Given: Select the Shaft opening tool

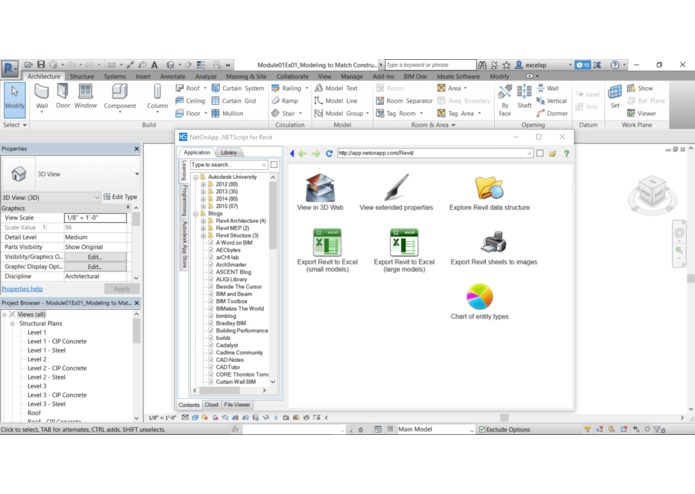Looking at the screenshot, I should click(x=524, y=97).
